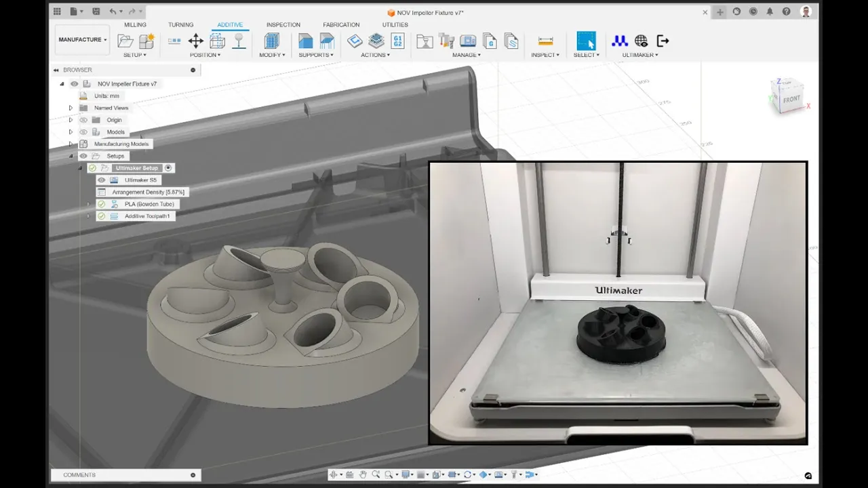Click the Select tool icon

pos(586,41)
